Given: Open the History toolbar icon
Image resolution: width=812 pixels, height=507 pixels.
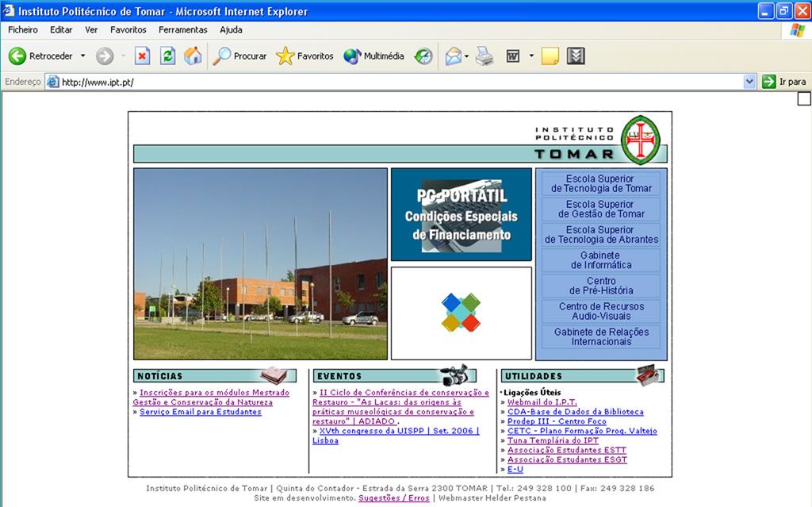Looking at the screenshot, I should [423, 56].
